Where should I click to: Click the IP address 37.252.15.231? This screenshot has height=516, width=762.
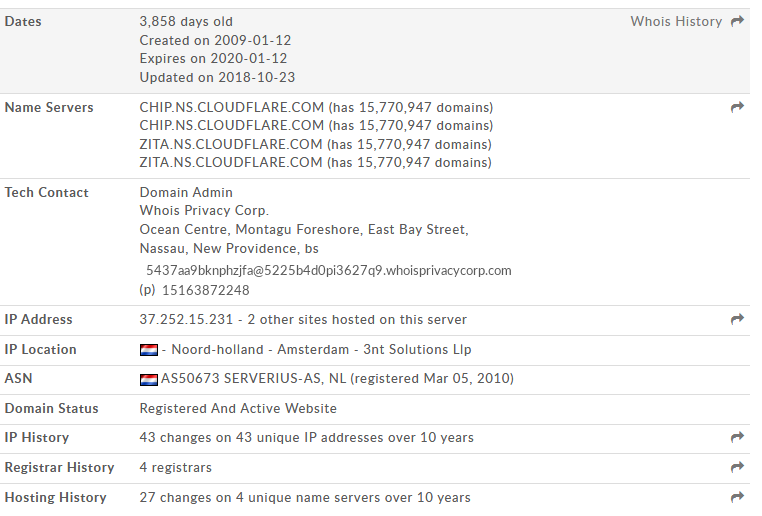click(186, 320)
